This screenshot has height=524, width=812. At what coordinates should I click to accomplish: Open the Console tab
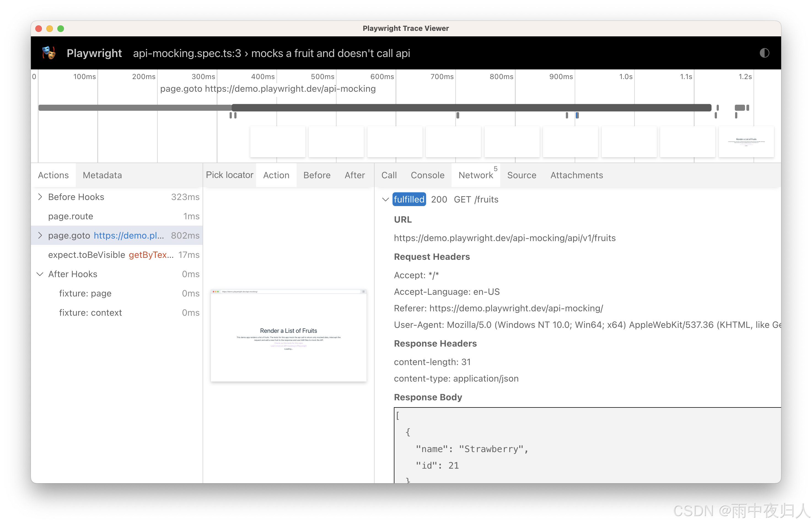[x=427, y=175]
